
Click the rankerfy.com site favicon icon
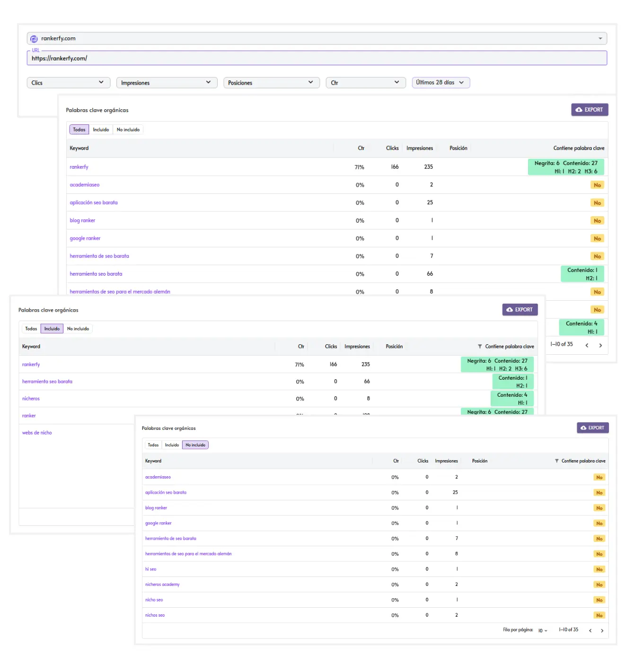pyautogui.click(x=34, y=39)
